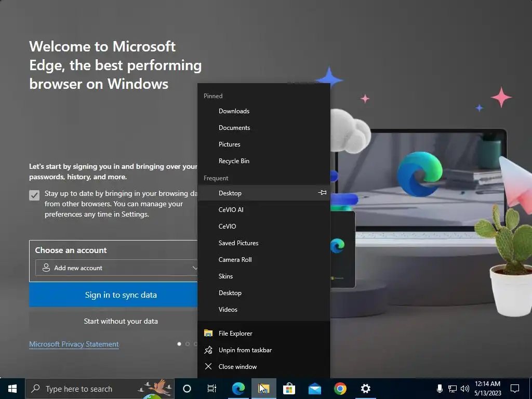Launch Microsoft Edge from the taskbar
Viewport: 532px width, 399px height.
tap(238, 389)
